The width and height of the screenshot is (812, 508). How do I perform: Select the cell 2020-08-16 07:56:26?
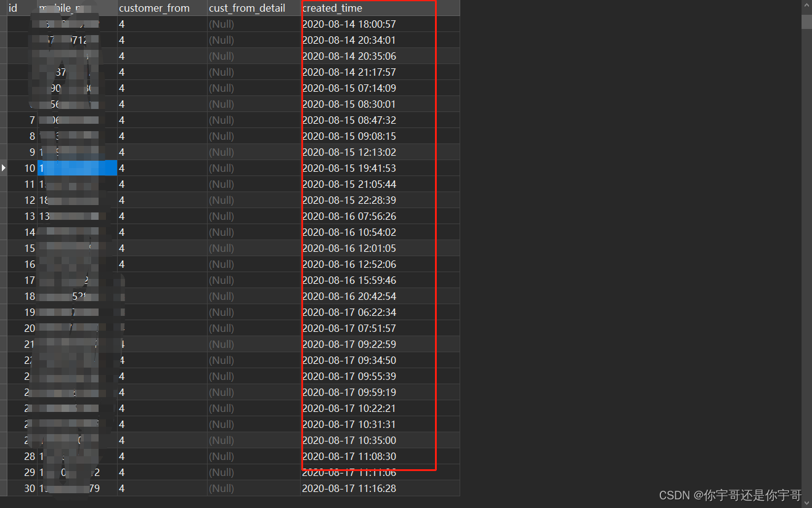coord(380,216)
